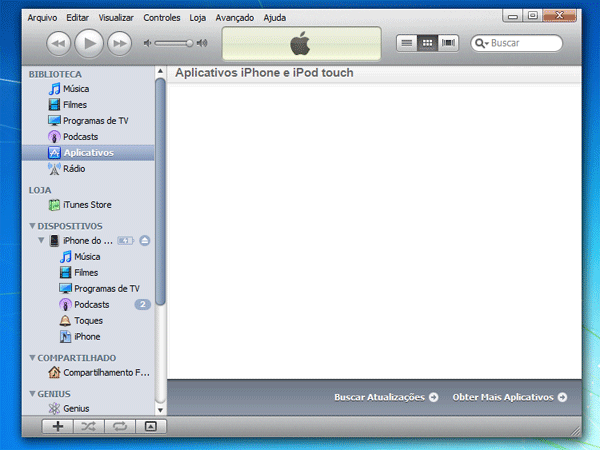This screenshot has height=450, width=600.
Task: Click the Buscar search field
Action: (517, 43)
